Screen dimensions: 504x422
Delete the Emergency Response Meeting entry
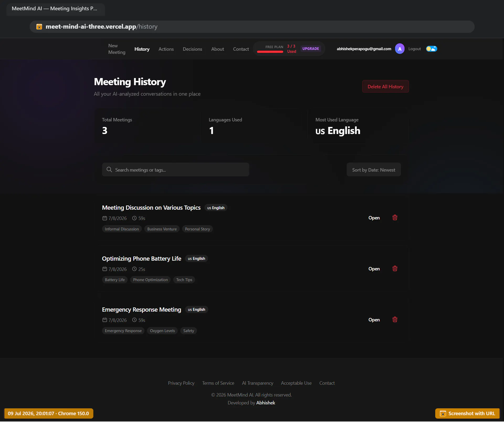(395, 320)
